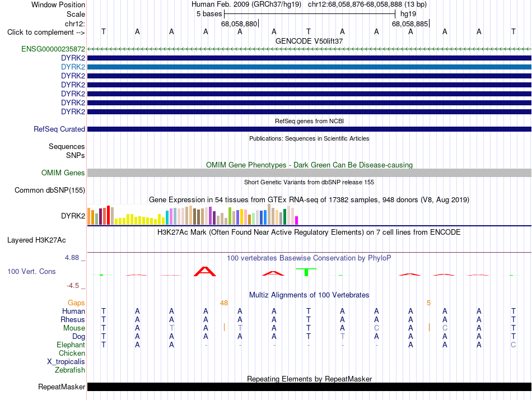The image size is (532, 400).
Task: Click the Common dbSNP(155) label
Action: [49, 190]
